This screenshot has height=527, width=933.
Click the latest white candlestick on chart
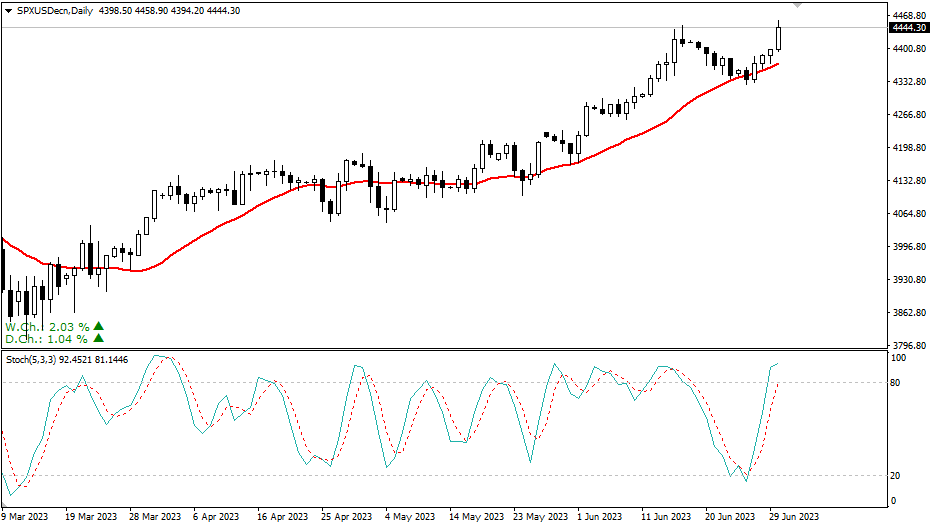point(779,36)
